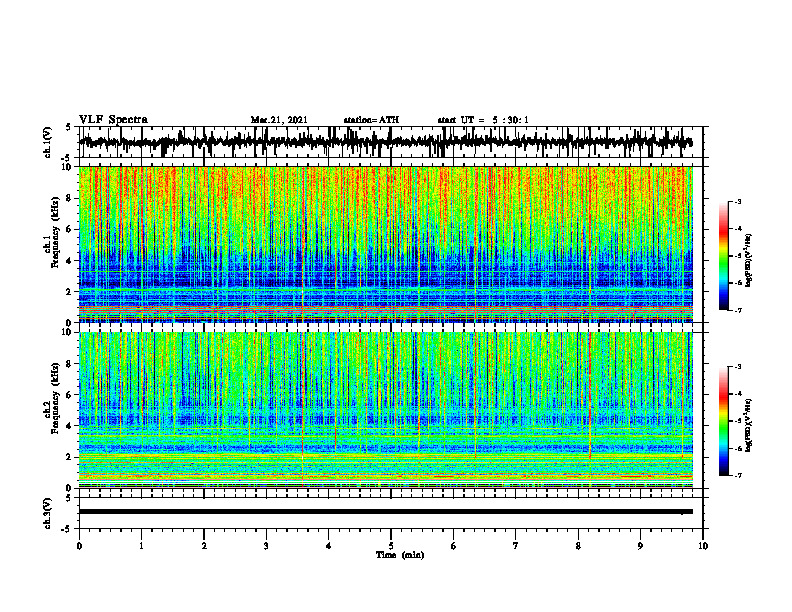The image size is (792, 612).
Task: Click the "ch.1 Frequency (kHz)" axis label
Action: click(52, 232)
